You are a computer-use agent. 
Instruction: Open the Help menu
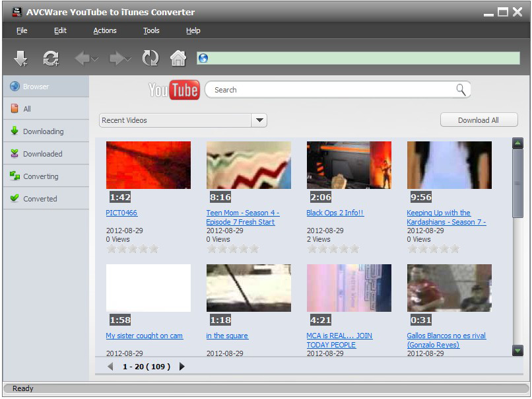pos(193,30)
